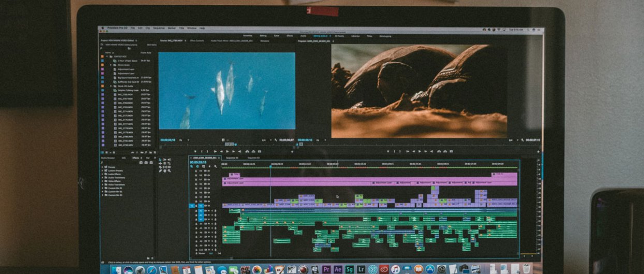Viewport: 644px width, 274px height.
Task: Open Source monitor zoom level Fit dropdown
Action: pos(183,140)
